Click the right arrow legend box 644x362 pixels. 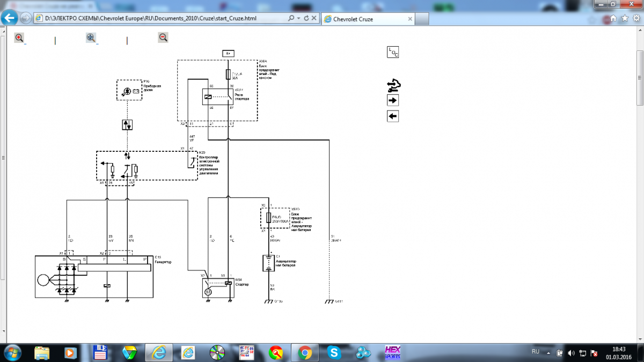coord(393,100)
